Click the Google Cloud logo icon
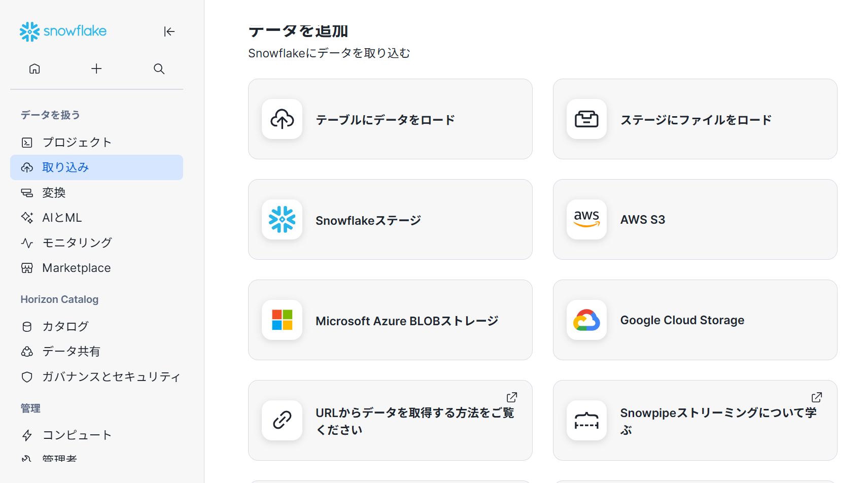868x483 pixels. point(586,320)
